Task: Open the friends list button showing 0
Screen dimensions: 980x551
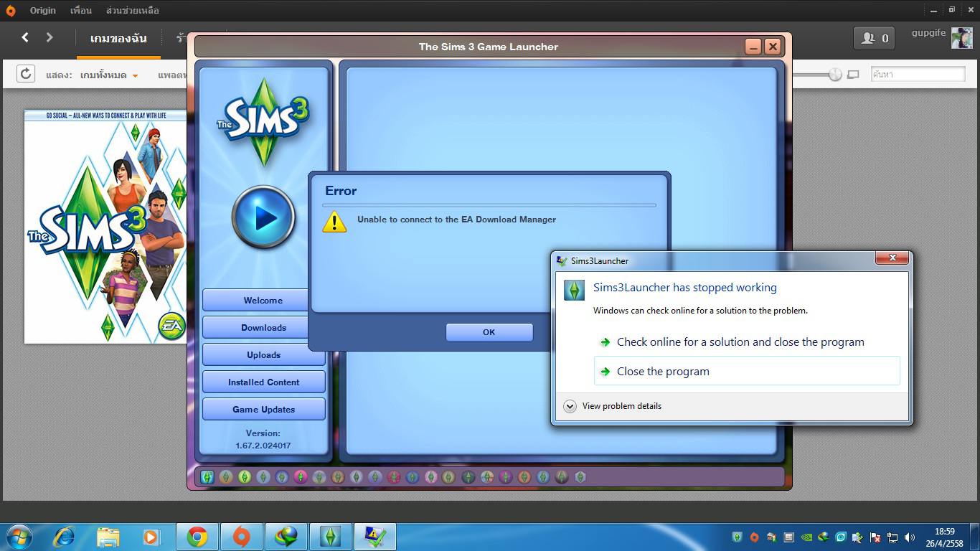Action: (x=874, y=38)
